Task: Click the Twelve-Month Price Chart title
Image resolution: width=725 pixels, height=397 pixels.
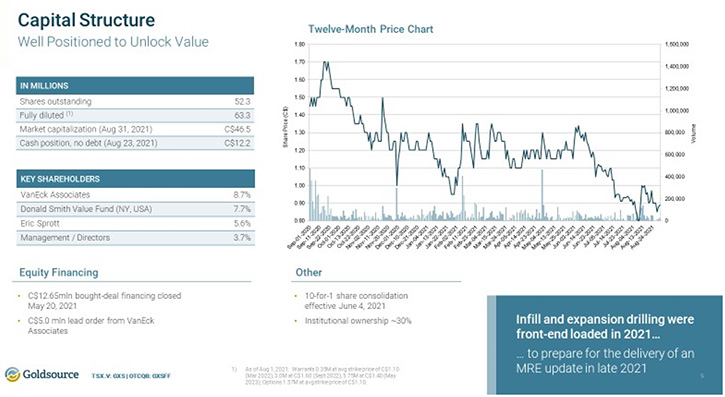Action: point(371,29)
